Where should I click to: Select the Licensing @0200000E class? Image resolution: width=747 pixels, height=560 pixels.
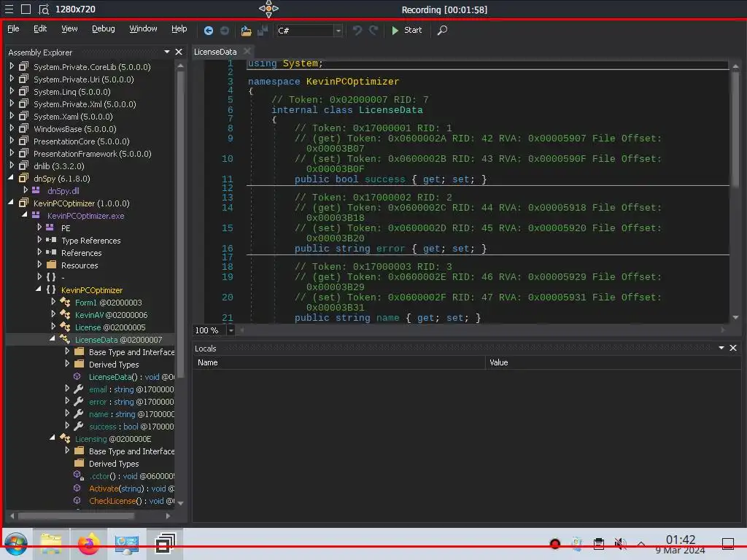point(113,439)
